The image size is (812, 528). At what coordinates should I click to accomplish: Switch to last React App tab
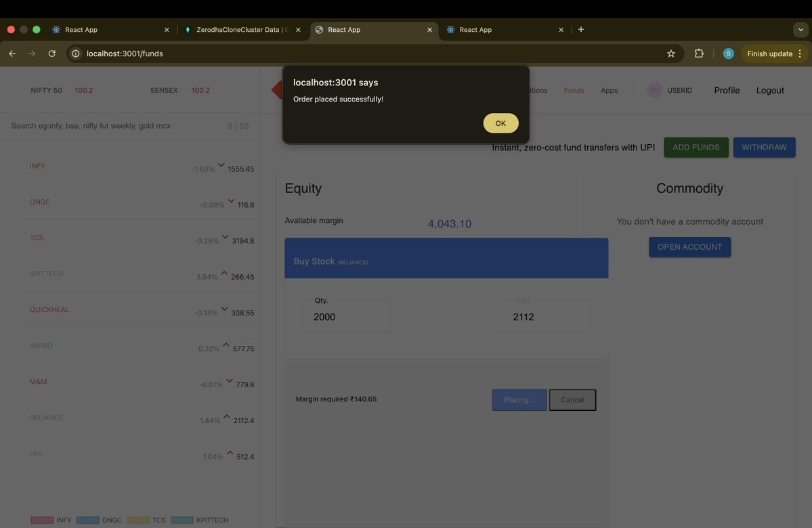click(x=505, y=30)
